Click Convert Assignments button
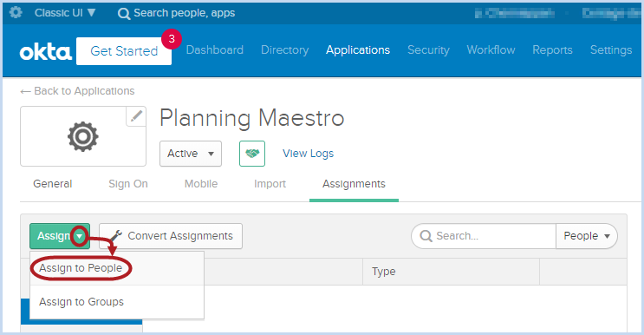This screenshot has width=644, height=335. pos(171,236)
